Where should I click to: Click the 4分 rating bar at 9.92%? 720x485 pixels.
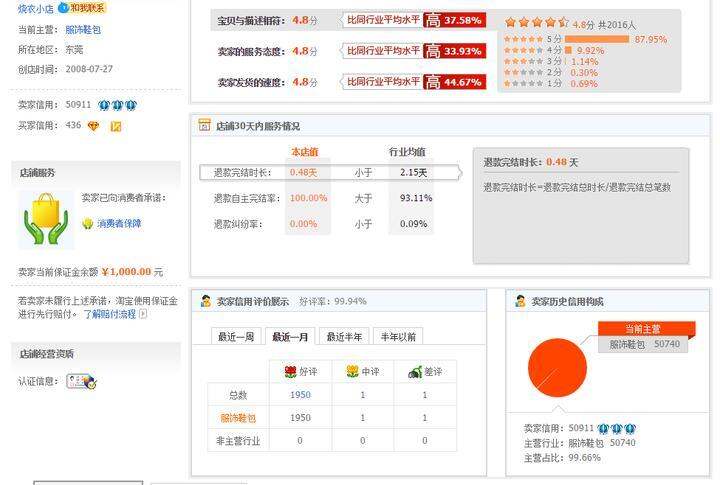568,50
